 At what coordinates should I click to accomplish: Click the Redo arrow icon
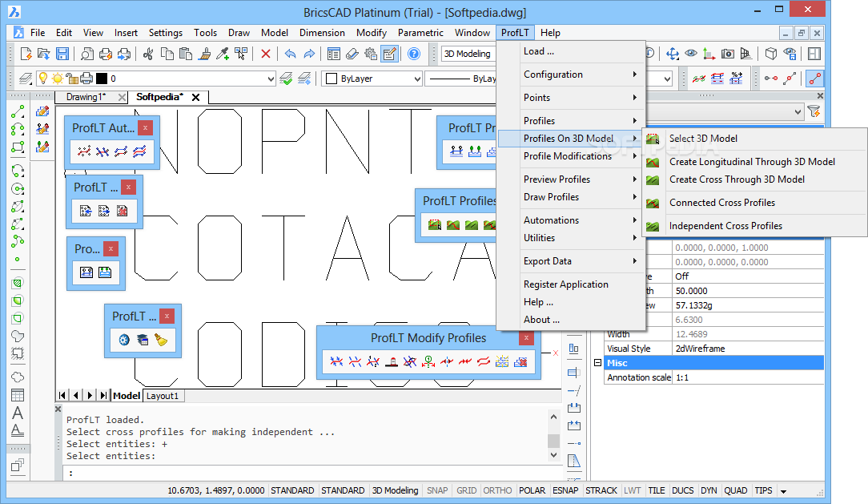coord(309,54)
